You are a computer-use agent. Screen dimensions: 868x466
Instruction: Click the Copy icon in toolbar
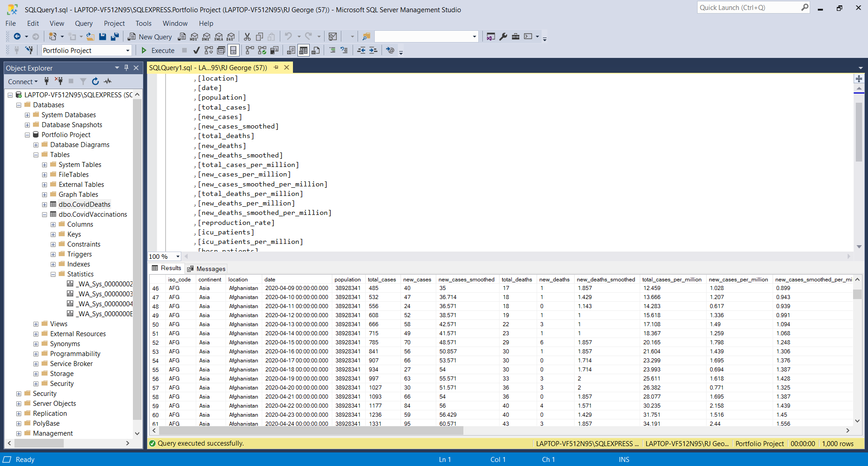[259, 37]
